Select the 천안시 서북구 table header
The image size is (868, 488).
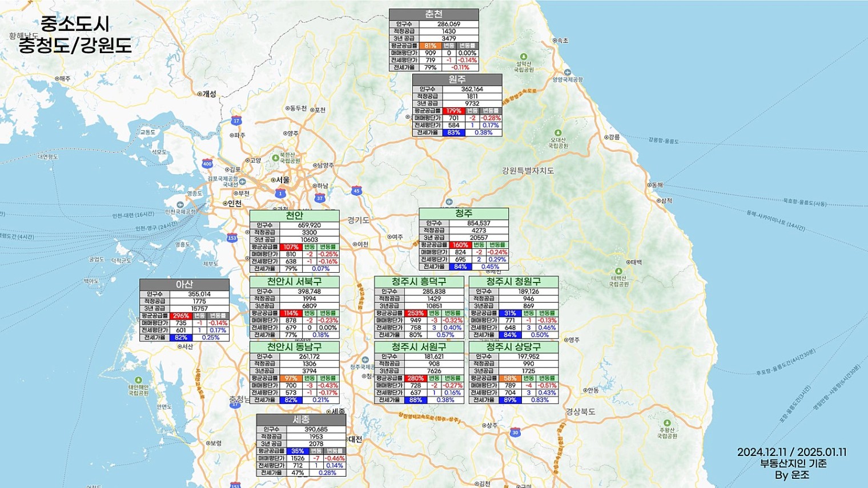295,281
